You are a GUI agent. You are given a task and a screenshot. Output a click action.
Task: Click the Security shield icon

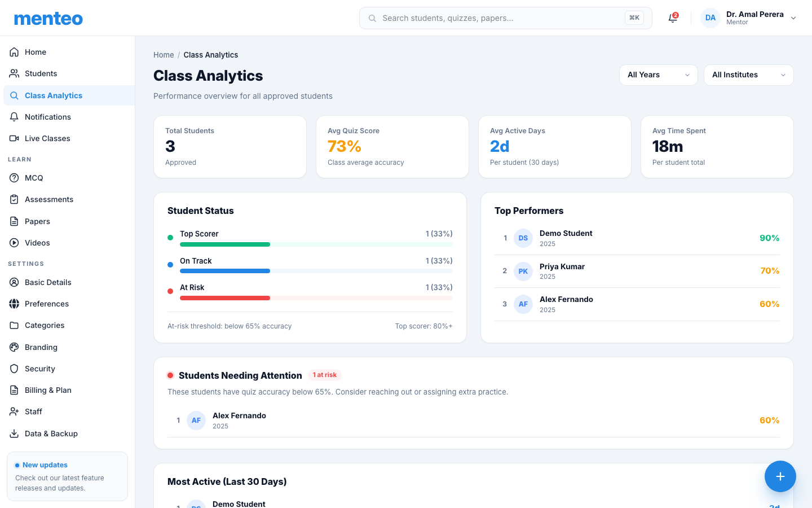pos(14,369)
